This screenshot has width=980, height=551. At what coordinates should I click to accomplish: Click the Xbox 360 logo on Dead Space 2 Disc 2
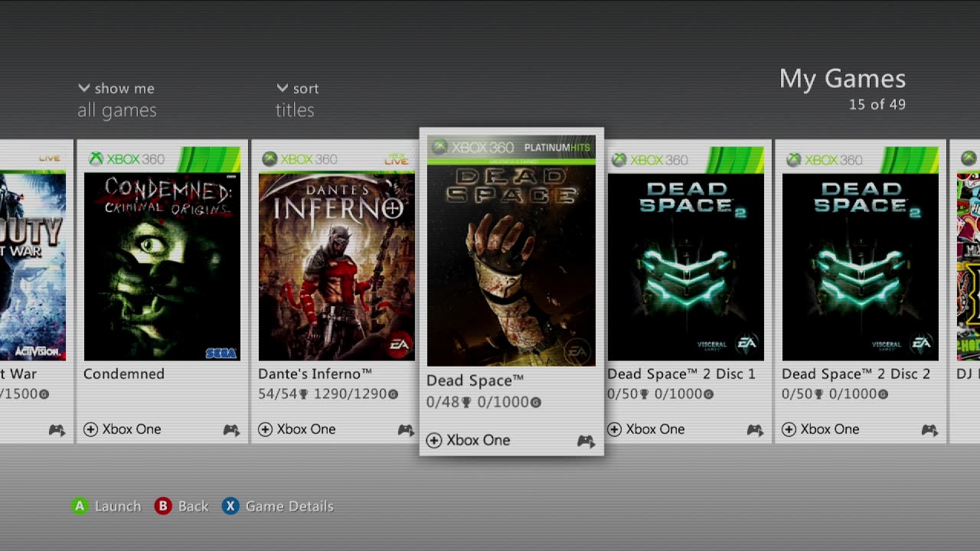click(x=824, y=159)
